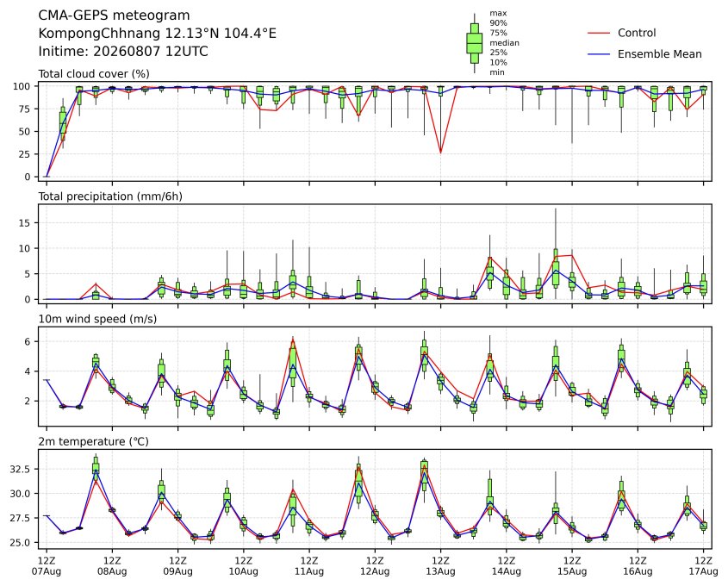Screen dimensions: 728x586
Task: Click the median label in the legend
Action: point(504,43)
